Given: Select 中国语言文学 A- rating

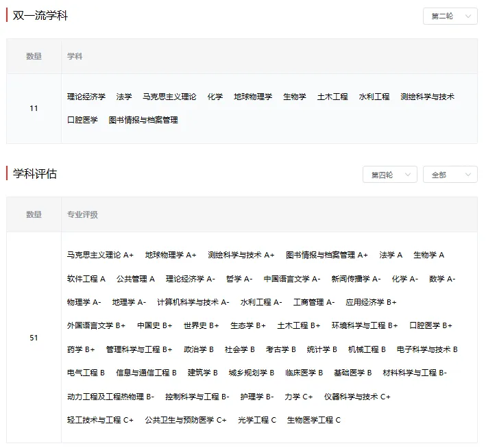Looking at the screenshot, I should (x=292, y=279).
